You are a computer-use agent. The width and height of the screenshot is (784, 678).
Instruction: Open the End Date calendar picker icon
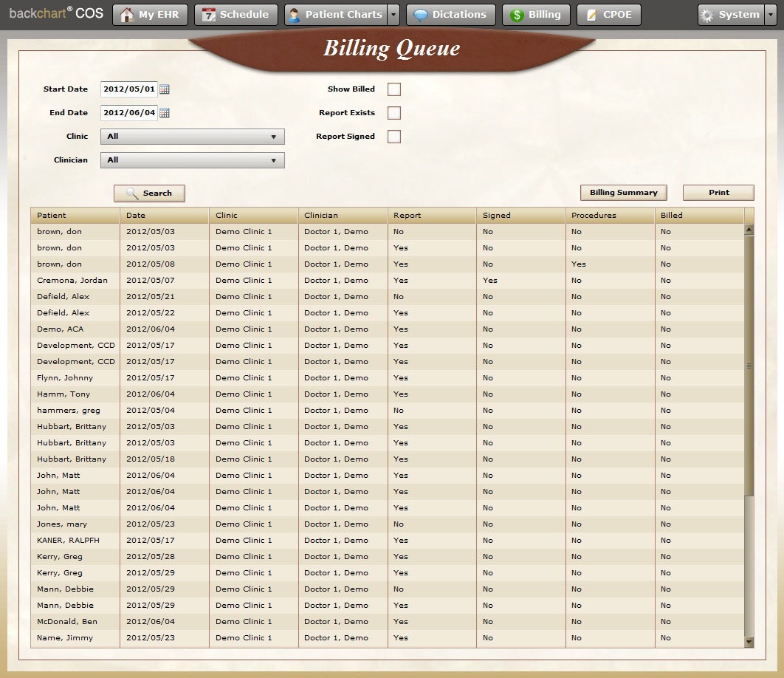coord(165,112)
